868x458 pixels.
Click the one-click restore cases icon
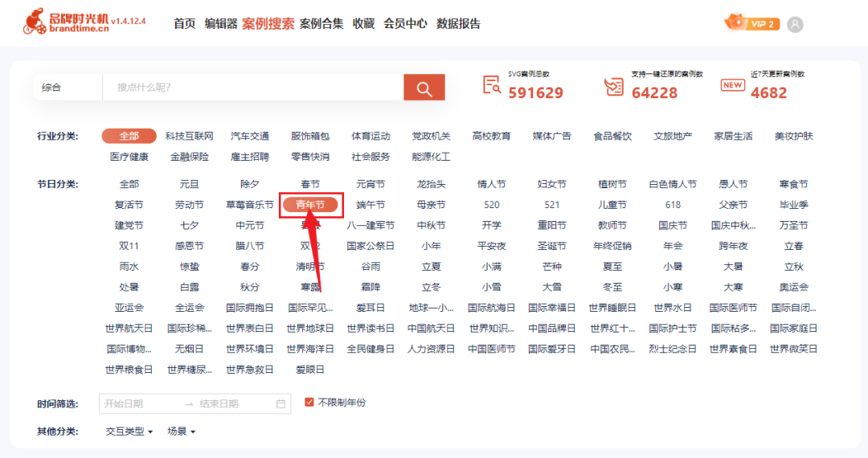pyautogui.click(x=614, y=86)
